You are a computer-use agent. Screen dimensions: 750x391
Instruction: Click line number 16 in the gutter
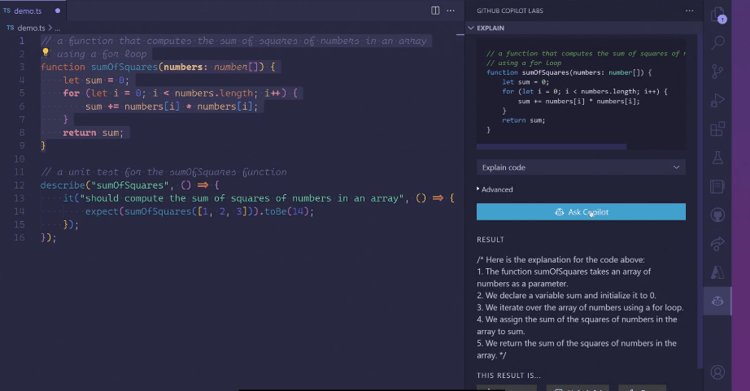pos(19,237)
